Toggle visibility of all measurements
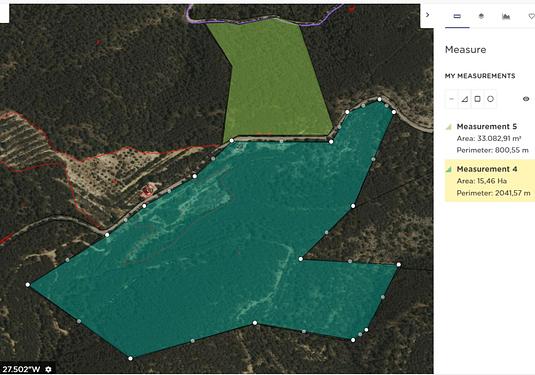This screenshot has width=535, height=375. click(526, 99)
